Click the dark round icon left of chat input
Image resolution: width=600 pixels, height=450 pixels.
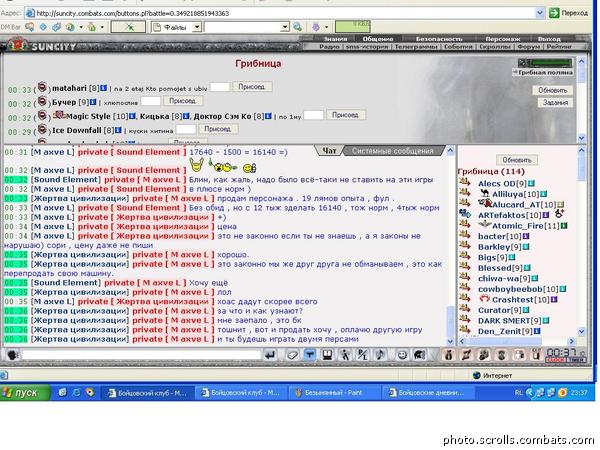click(x=13, y=355)
